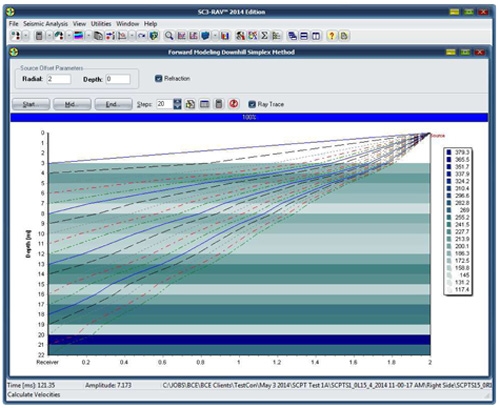Click the sigma summation toolbar icon
Image resolution: width=500 pixels, height=408 pixels.
[264, 36]
